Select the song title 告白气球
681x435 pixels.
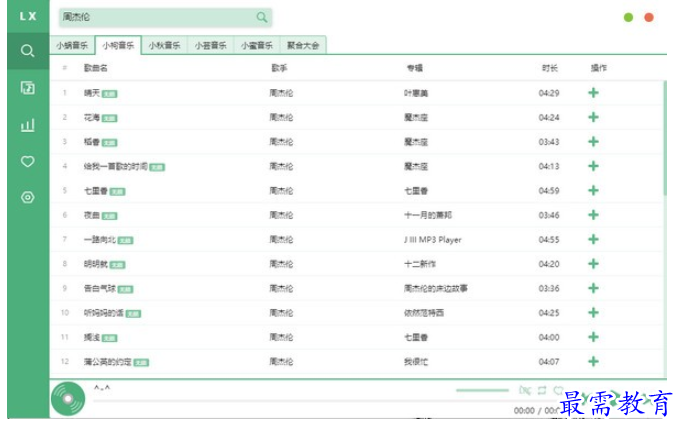tap(100, 288)
